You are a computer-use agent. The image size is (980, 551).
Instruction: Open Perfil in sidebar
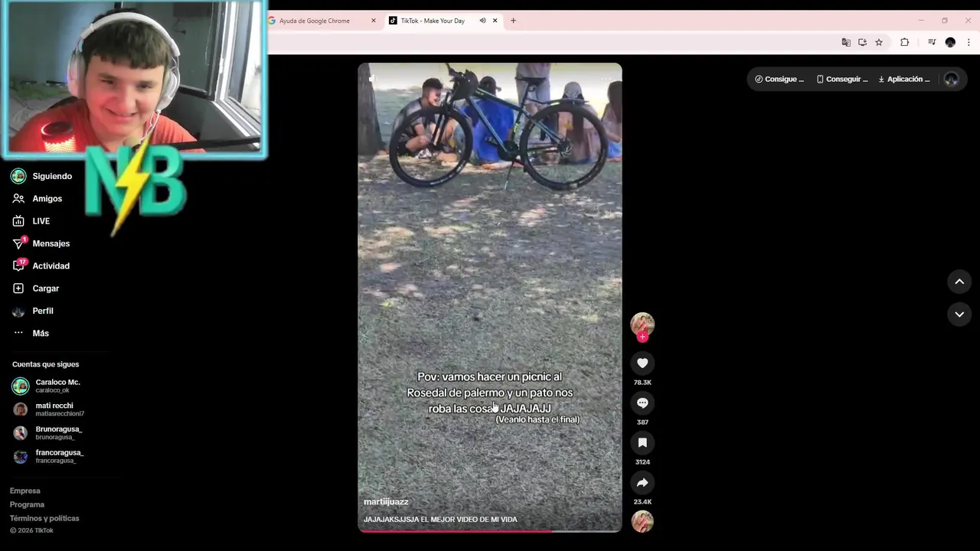(42, 311)
